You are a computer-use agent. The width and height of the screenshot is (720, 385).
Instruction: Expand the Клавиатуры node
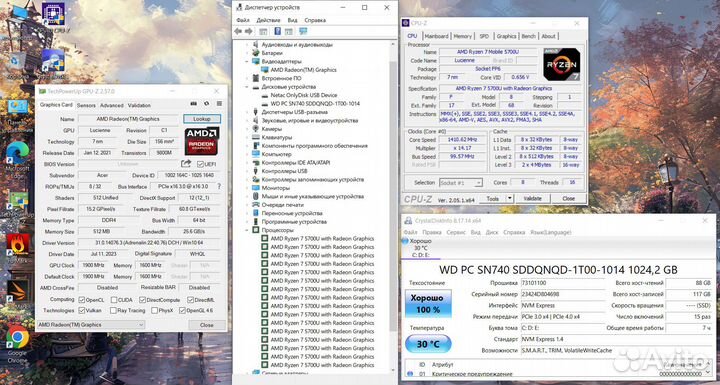pyautogui.click(x=247, y=137)
